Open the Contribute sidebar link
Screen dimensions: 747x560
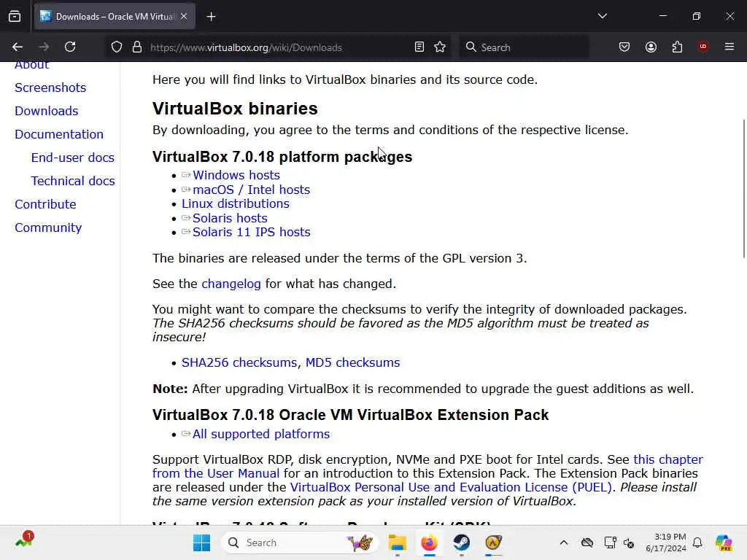(x=45, y=204)
